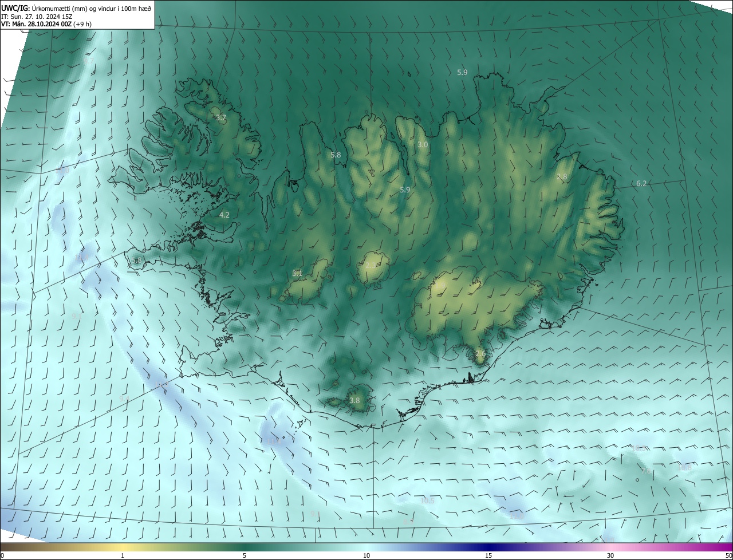Click the 2.6 value near the southeast coast

point(480,354)
